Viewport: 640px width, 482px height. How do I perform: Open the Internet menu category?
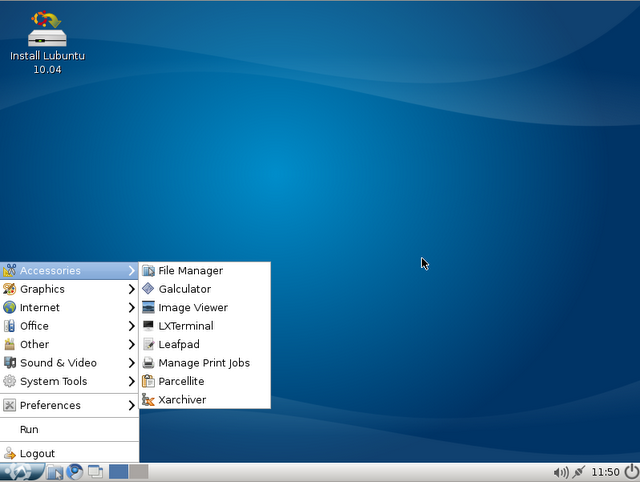(69, 307)
